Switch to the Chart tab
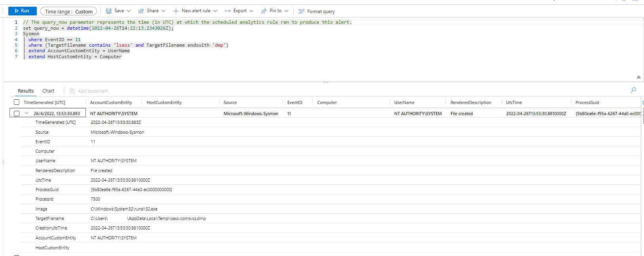Screen dimensions: 644x256 (x=48, y=91)
